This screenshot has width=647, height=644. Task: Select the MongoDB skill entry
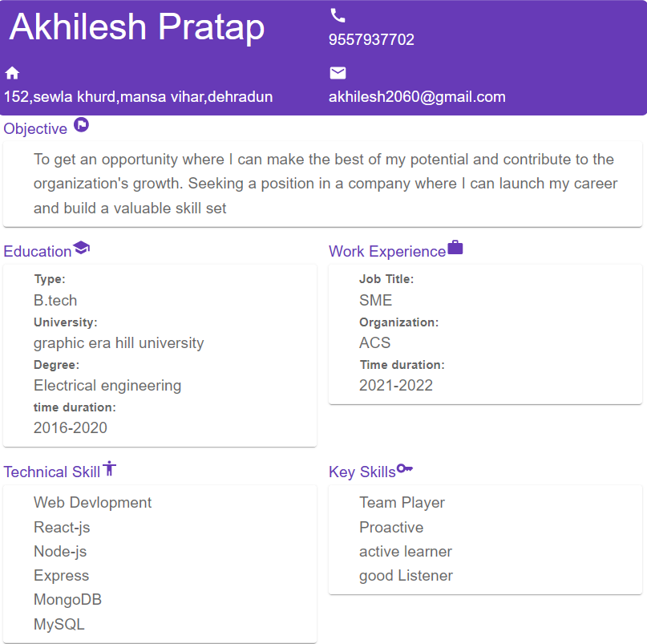[x=67, y=599]
